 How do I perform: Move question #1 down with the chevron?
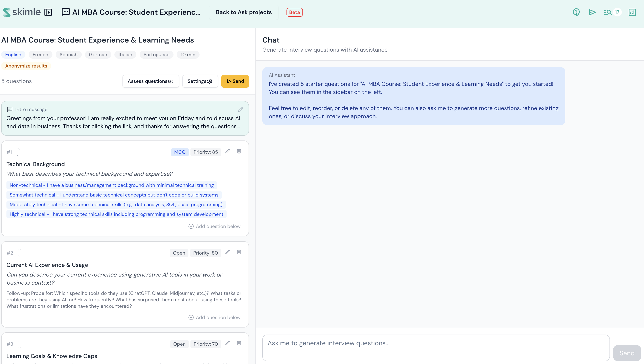(19, 155)
